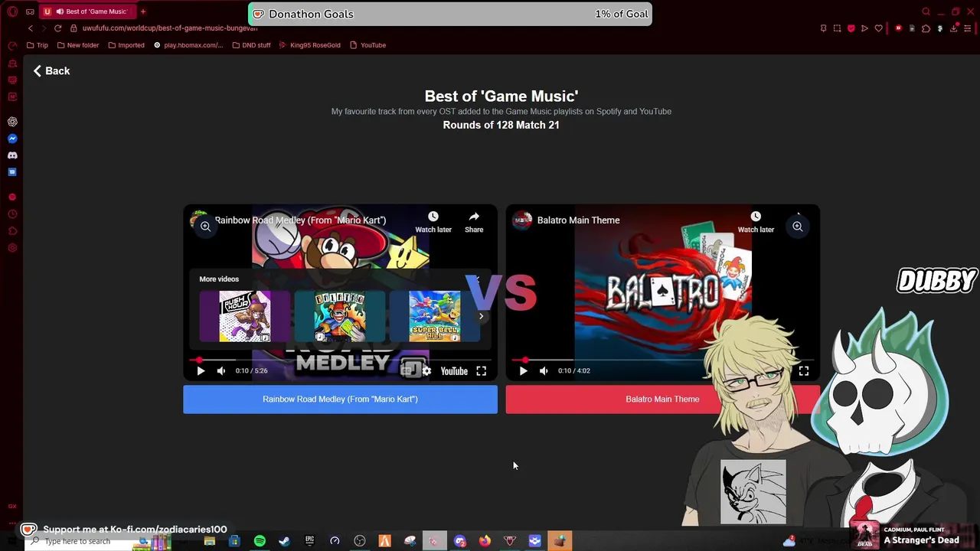
Task: Open Firefox from the taskbar
Action: coord(485,541)
